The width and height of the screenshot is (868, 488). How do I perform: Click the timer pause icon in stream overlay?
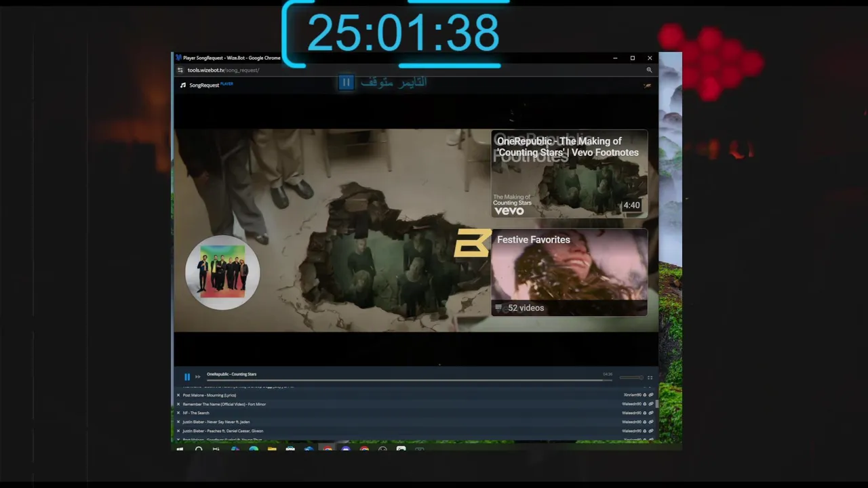click(x=346, y=83)
